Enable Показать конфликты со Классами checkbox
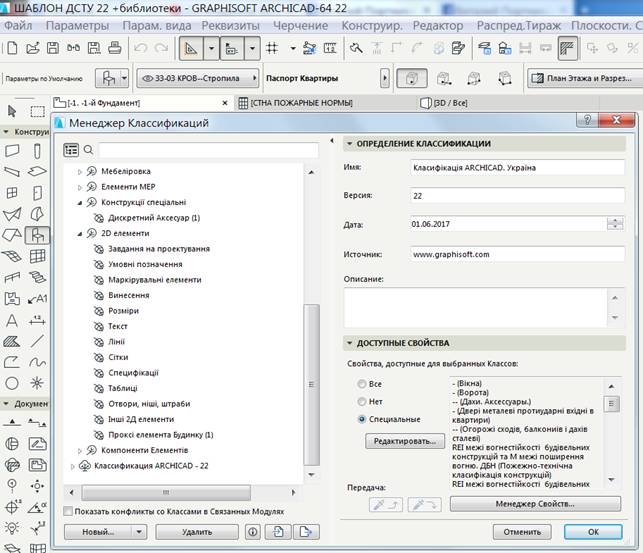Image resolution: width=643 pixels, height=553 pixels. 68,511
